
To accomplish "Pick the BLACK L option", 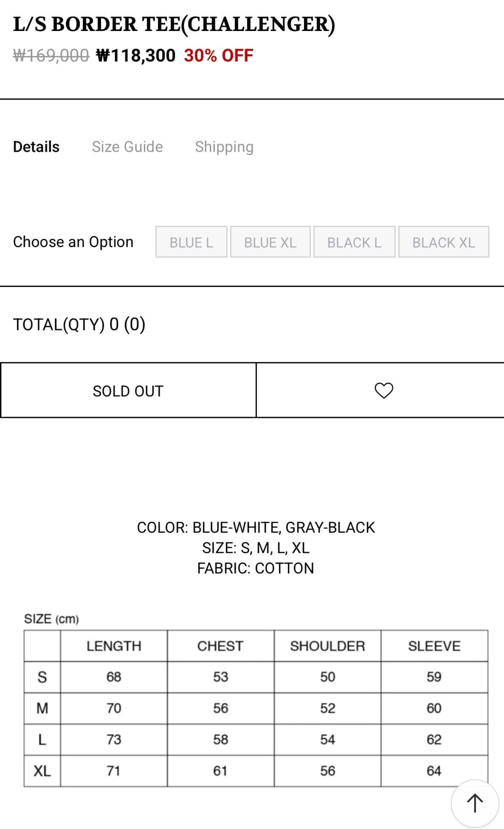I will [354, 242].
